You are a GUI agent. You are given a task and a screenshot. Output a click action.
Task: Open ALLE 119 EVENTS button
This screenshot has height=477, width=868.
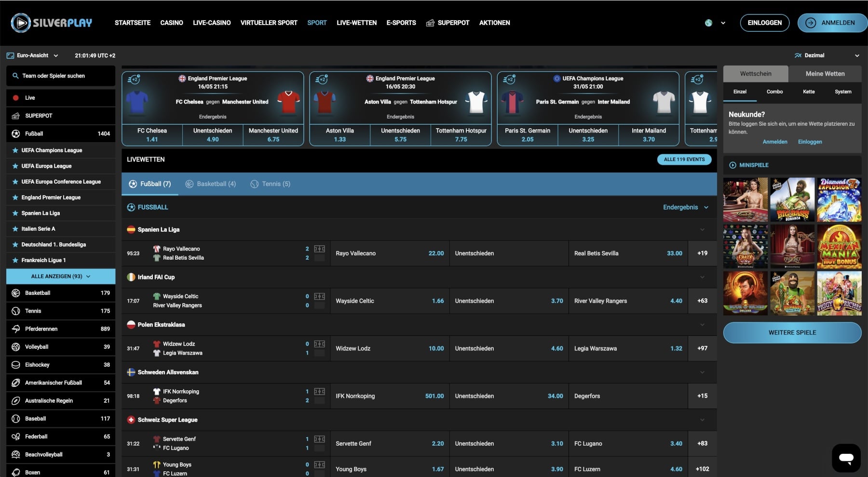click(x=684, y=159)
